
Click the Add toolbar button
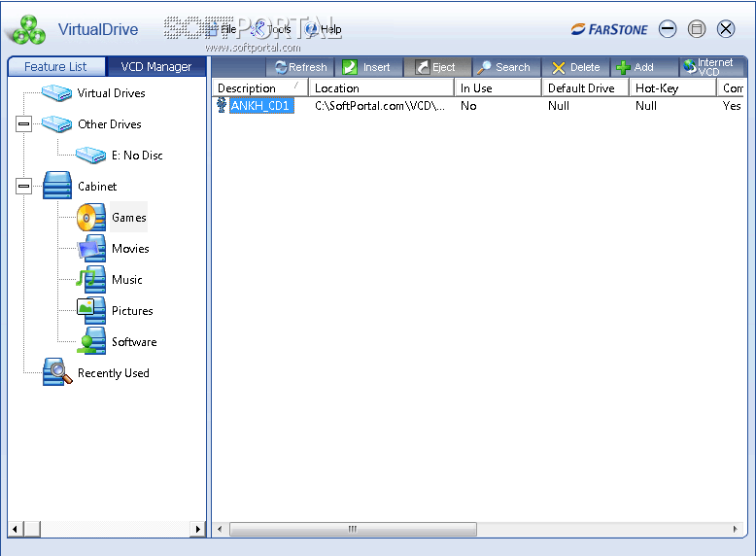point(636,67)
